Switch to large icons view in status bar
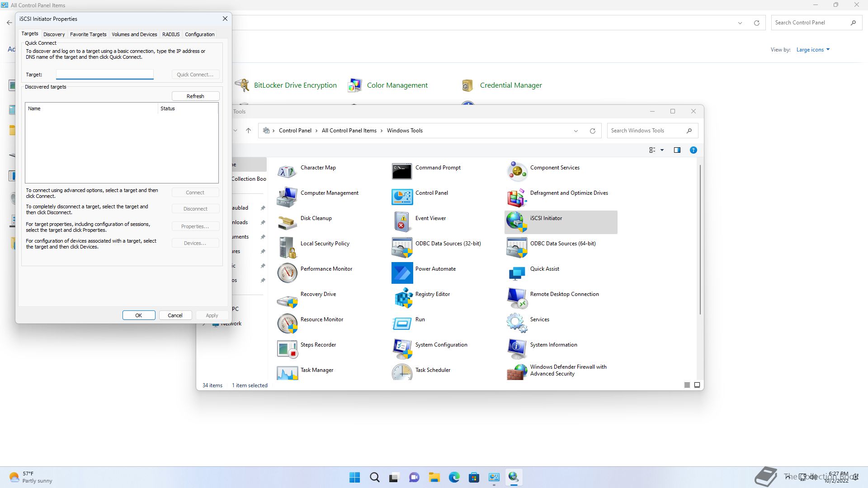 tap(697, 385)
